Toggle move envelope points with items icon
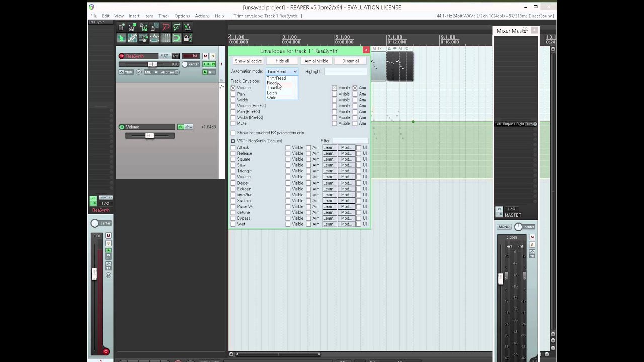This screenshot has width=644, height=362. 154,38
